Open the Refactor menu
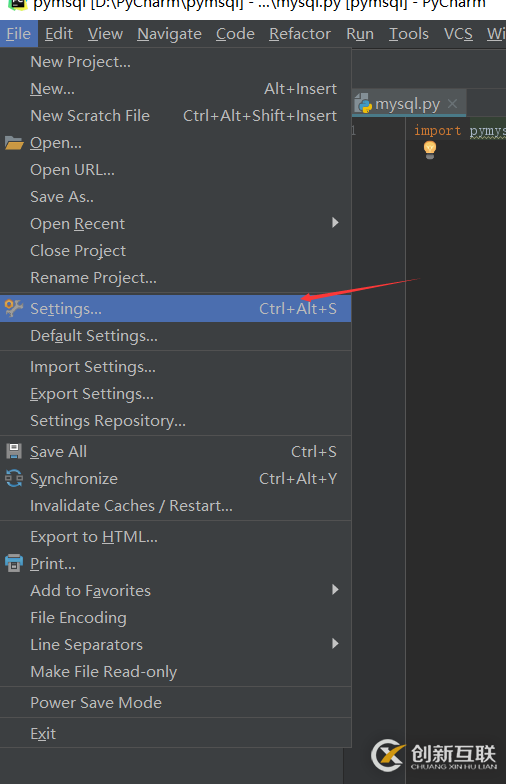 coord(300,34)
